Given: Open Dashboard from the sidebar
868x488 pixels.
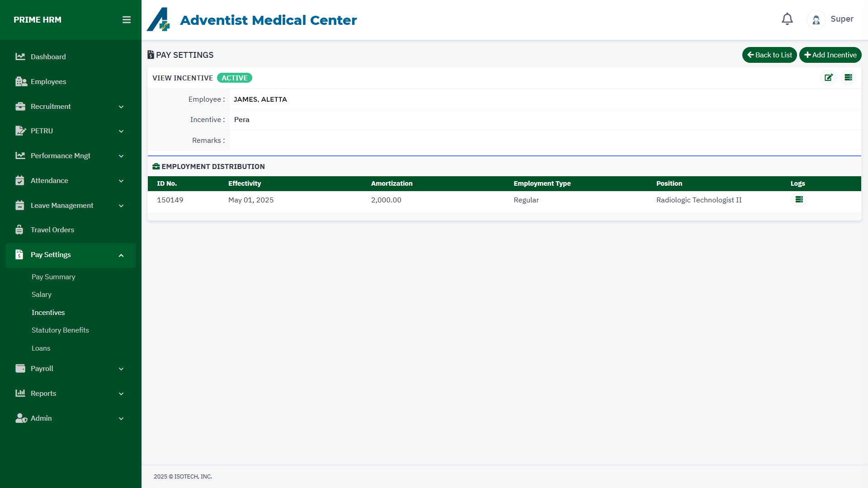Looking at the screenshot, I should tap(48, 57).
